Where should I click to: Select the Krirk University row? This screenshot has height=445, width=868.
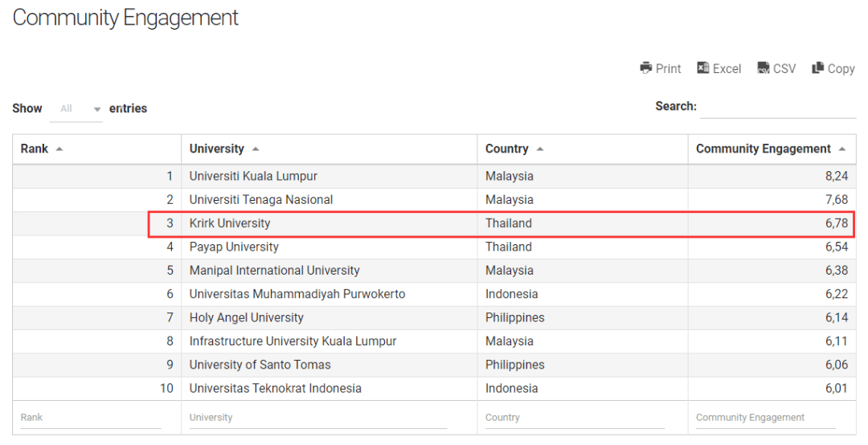[230, 223]
